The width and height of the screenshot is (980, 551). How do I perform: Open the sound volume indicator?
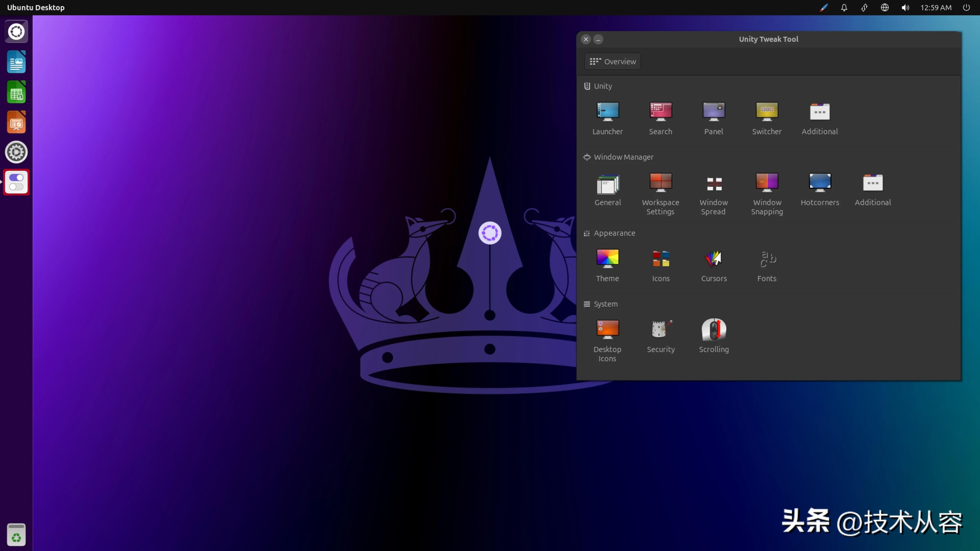tap(905, 8)
